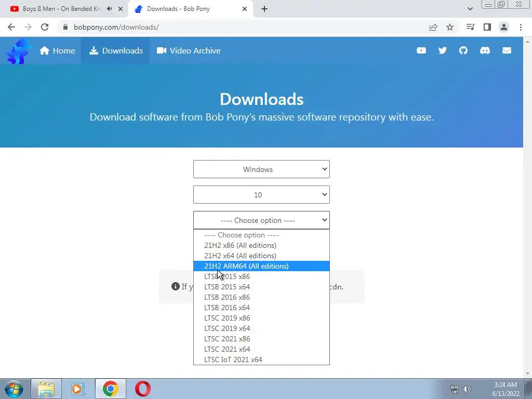The image size is (532, 399).
Task: Pick LTSC 2021 x64 option
Action: coord(261,349)
